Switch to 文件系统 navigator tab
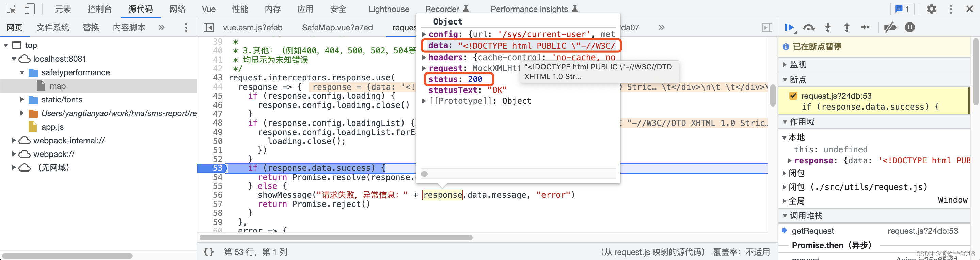The height and width of the screenshot is (260, 980). pos(53,27)
